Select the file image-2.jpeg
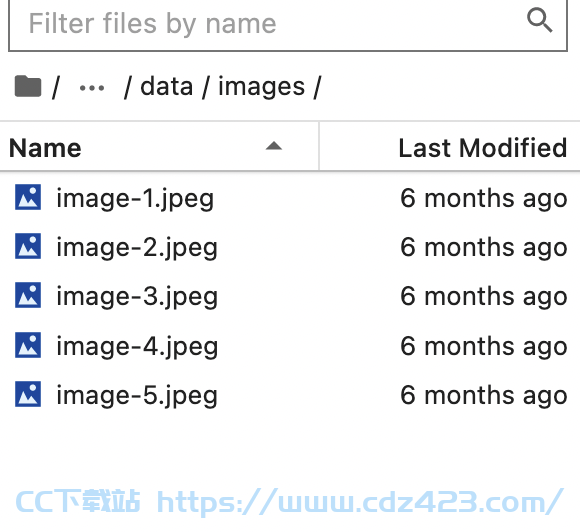 tap(290, 247)
